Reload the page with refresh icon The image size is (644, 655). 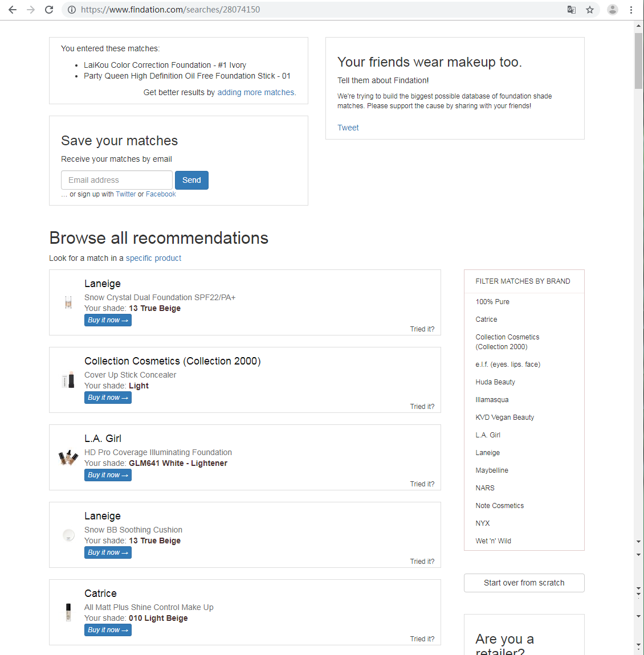point(49,10)
